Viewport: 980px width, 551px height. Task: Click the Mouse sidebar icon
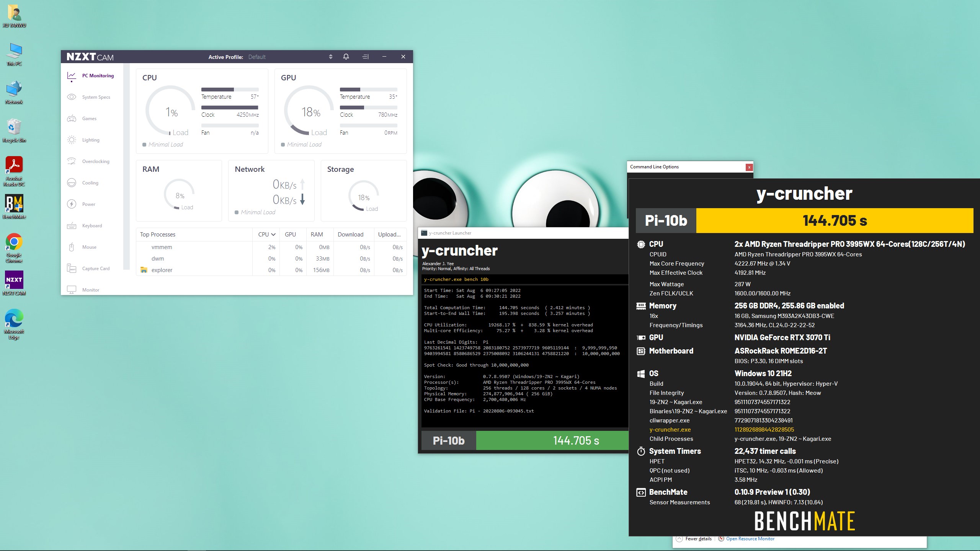tap(72, 247)
